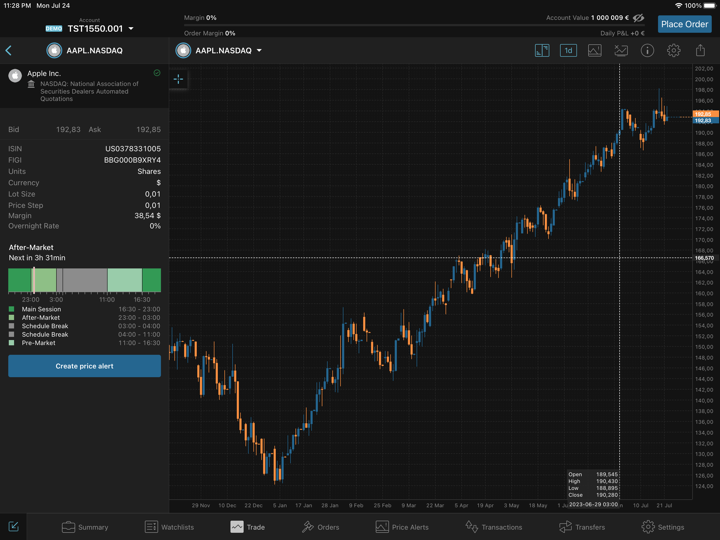Toggle the chart layout split icon
720x540 pixels.
(x=542, y=50)
